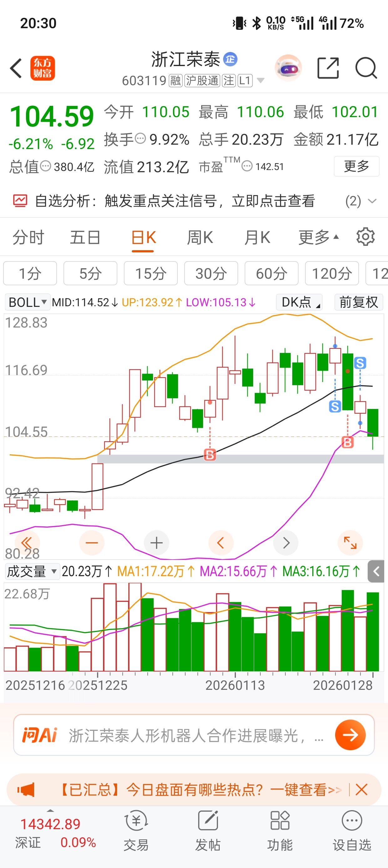Tap the topmost blue S sell marker
Image resolution: width=388 pixels, height=868 pixels.
coord(360,363)
